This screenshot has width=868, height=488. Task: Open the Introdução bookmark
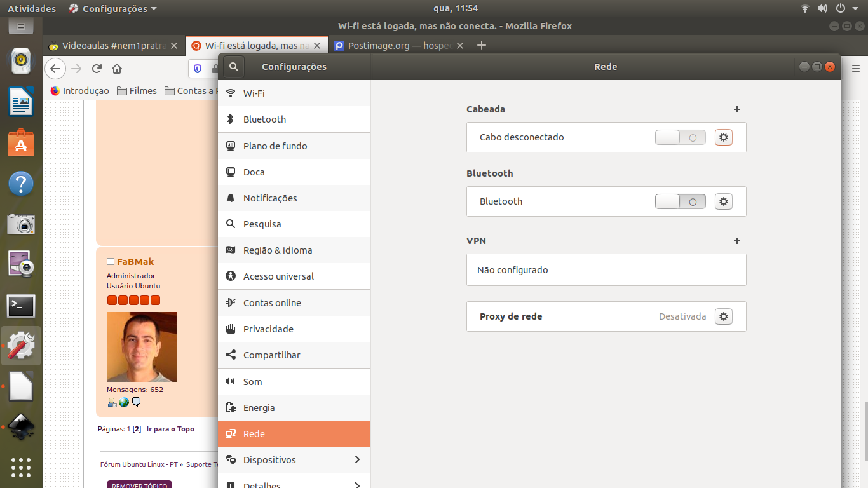(x=80, y=91)
